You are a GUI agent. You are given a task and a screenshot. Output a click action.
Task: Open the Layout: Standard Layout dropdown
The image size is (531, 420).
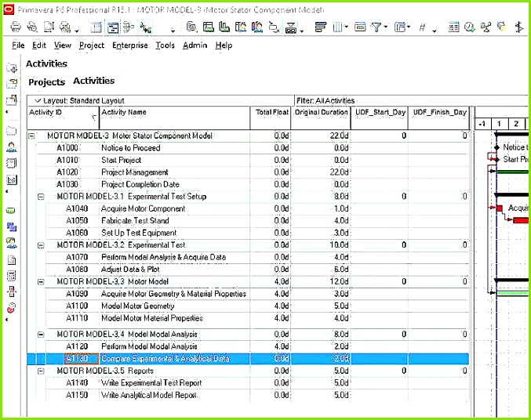click(x=38, y=100)
